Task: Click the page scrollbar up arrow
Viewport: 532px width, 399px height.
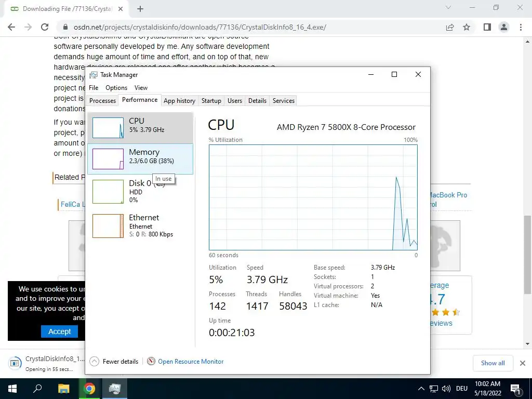Action: tap(528, 42)
